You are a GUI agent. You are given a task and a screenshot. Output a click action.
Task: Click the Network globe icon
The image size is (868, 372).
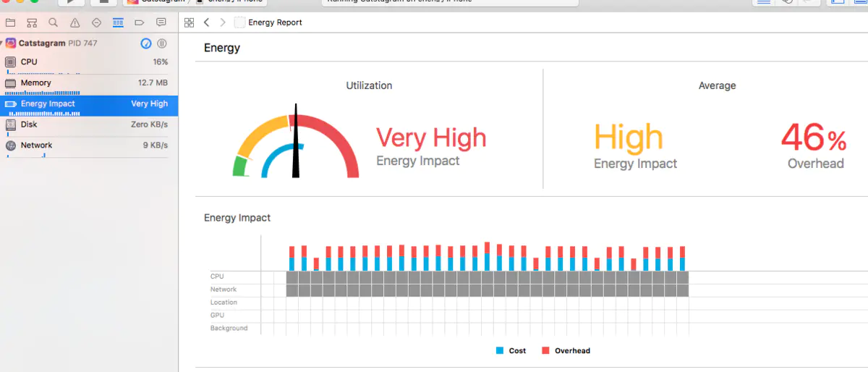[x=10, y=145]
